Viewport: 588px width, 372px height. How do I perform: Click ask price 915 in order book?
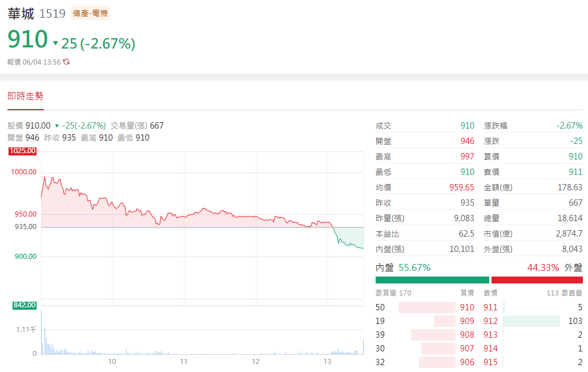[x=490, y=362]
